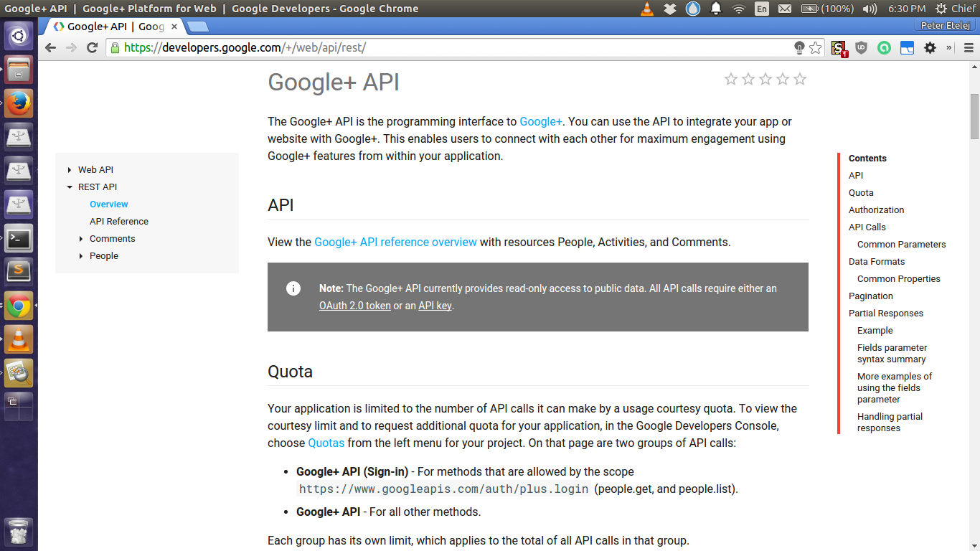Image resolution: width=980 pixels, height=551 pixels.
Task: Collapse the REST API section
Action: pos(69,187)
